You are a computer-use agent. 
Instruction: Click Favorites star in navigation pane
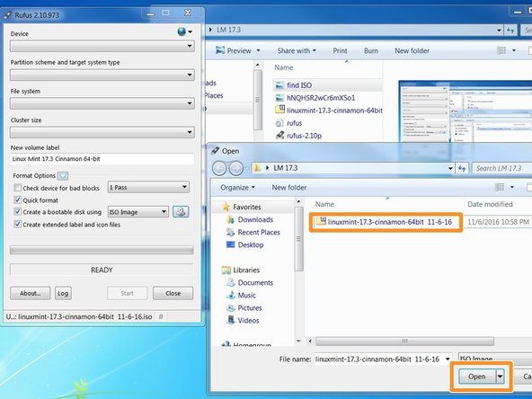coord(226,207)
